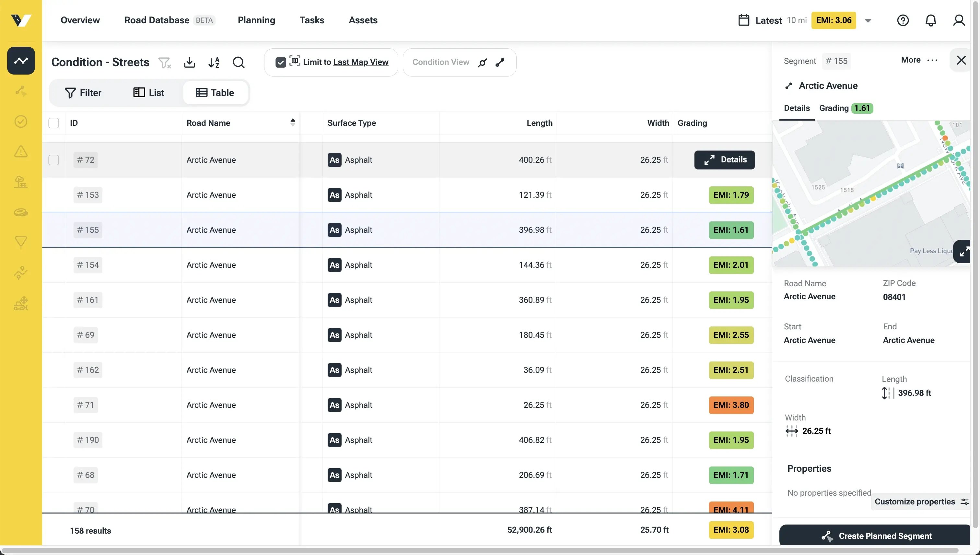Open the traffic sign sidebar icon

(21, 242)
